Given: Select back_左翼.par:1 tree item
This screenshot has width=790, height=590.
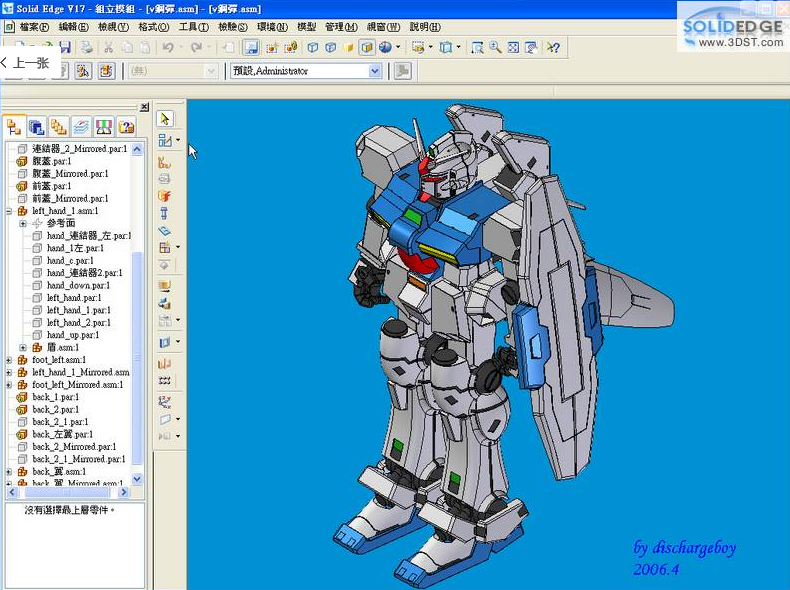Looking at the screenshot, I should tap(62, 435).
